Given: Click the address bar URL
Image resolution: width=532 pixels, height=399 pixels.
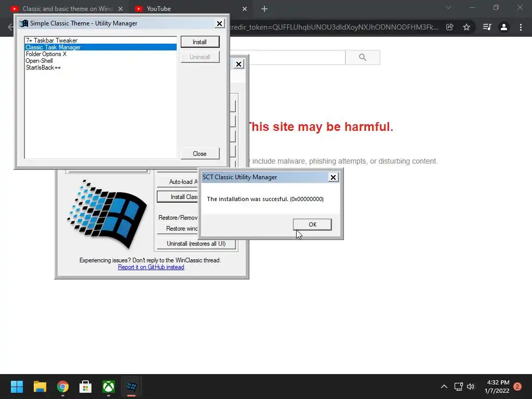Looking at the screenshot, I should click(334, 27).
